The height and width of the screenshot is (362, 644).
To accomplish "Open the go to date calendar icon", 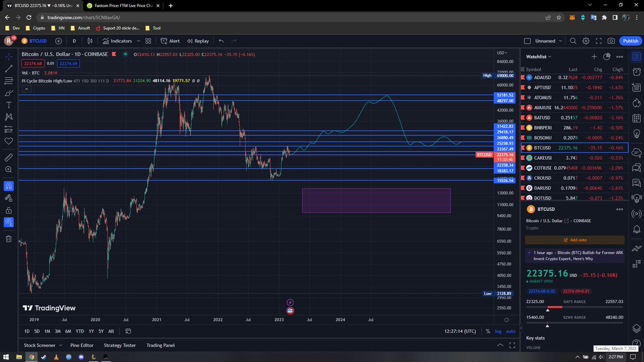I will click(x=128, y=331).
